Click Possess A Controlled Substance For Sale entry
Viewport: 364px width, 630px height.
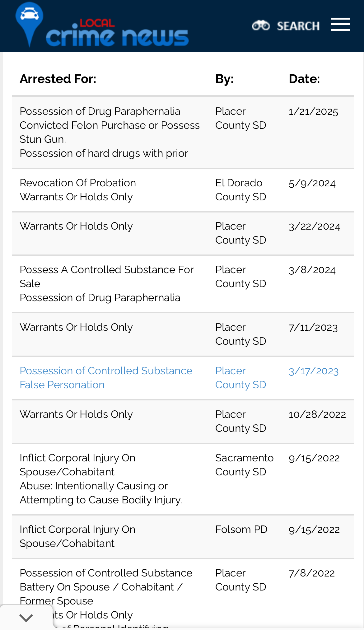[106, 276]
